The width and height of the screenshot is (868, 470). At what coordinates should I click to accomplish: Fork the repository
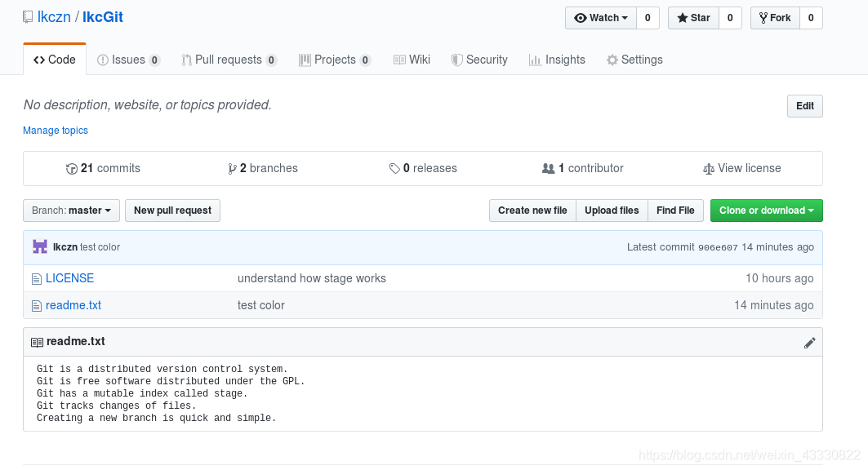pyautogui.click(x=775, y=18)
